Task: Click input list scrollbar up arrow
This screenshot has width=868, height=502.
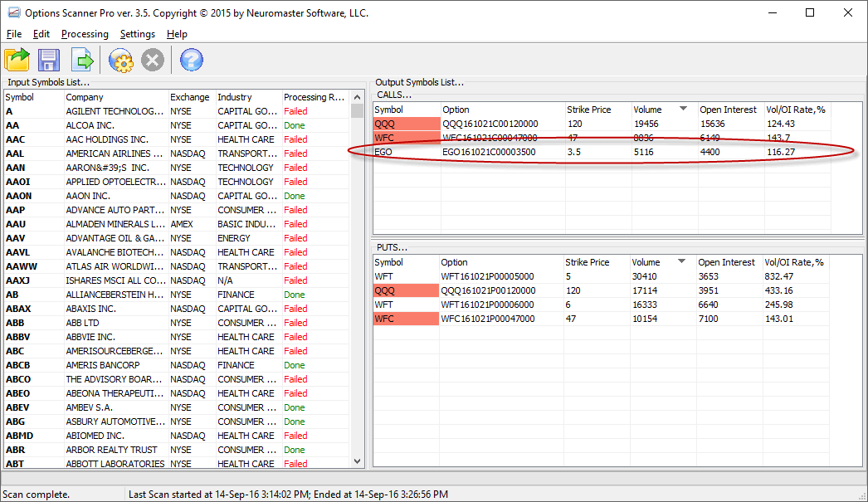Action: click(x=357, y=97)
